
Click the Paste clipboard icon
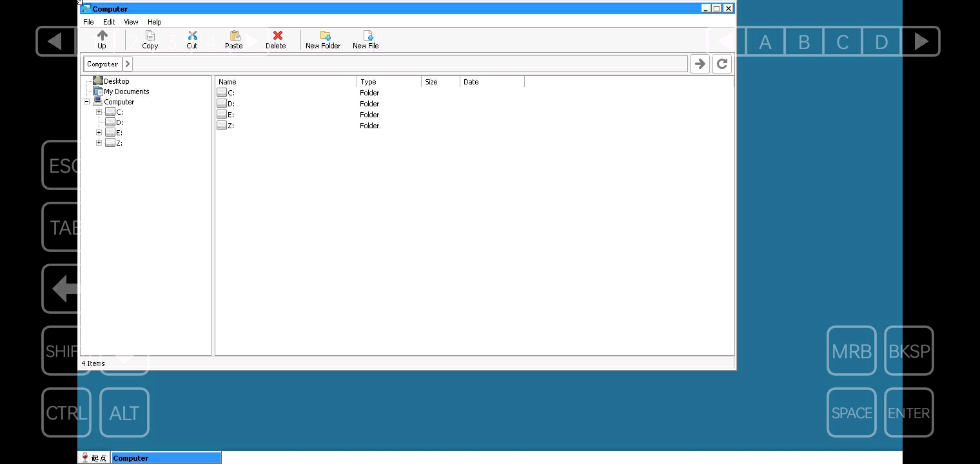234,36
